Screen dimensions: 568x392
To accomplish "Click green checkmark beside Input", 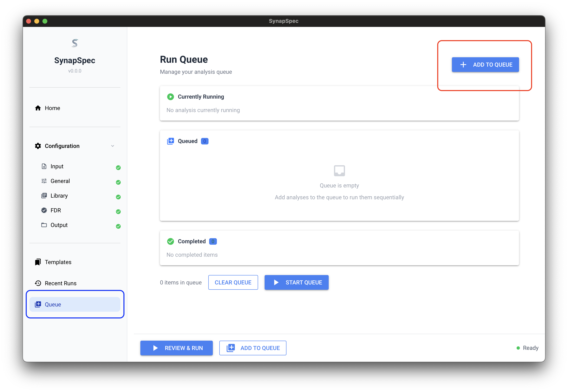I will click(x=118, y=167).
